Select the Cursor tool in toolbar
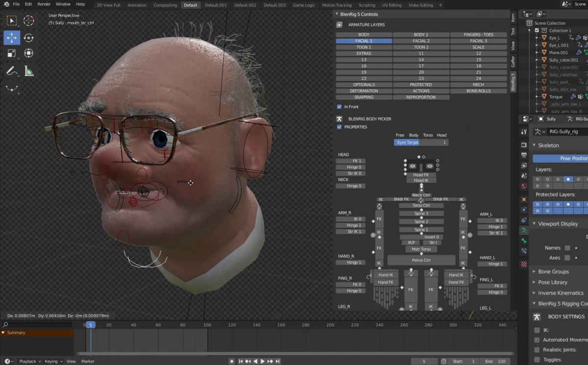588x365 pixels. (x=28, y=21)
